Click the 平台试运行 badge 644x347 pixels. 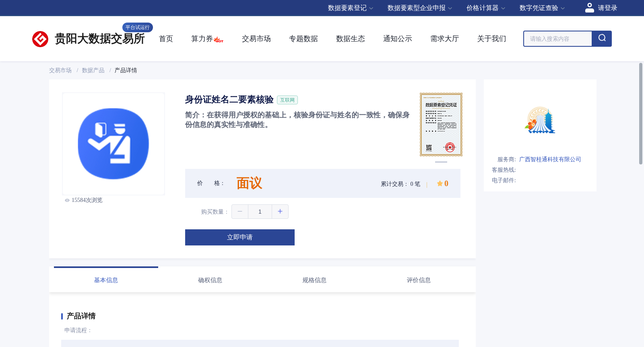(x=138, y=27)
